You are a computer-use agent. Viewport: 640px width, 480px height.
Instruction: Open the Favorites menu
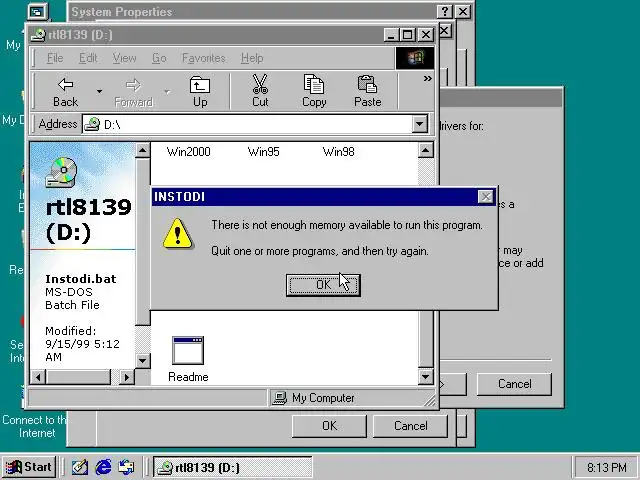pos(204,58)
